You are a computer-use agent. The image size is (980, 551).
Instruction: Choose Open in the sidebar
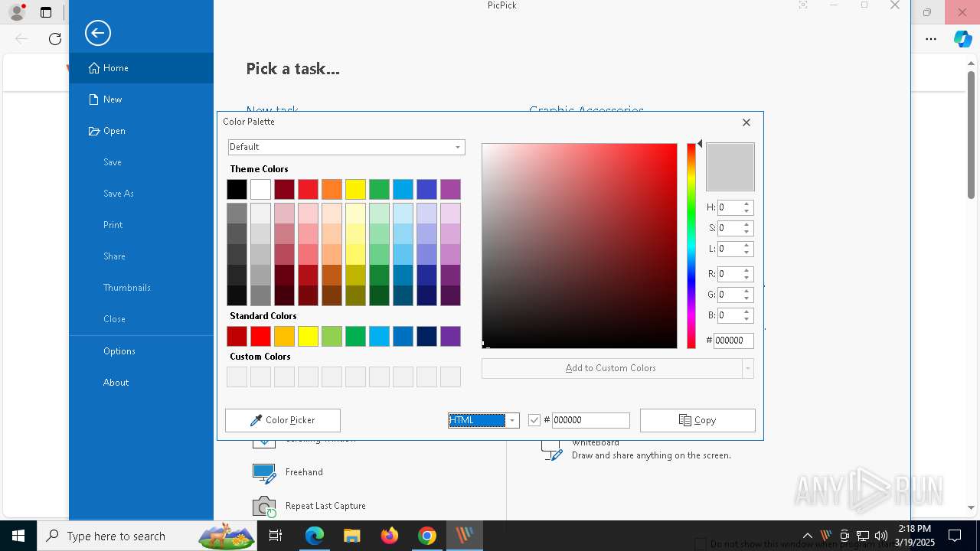(x=141, y=131)
